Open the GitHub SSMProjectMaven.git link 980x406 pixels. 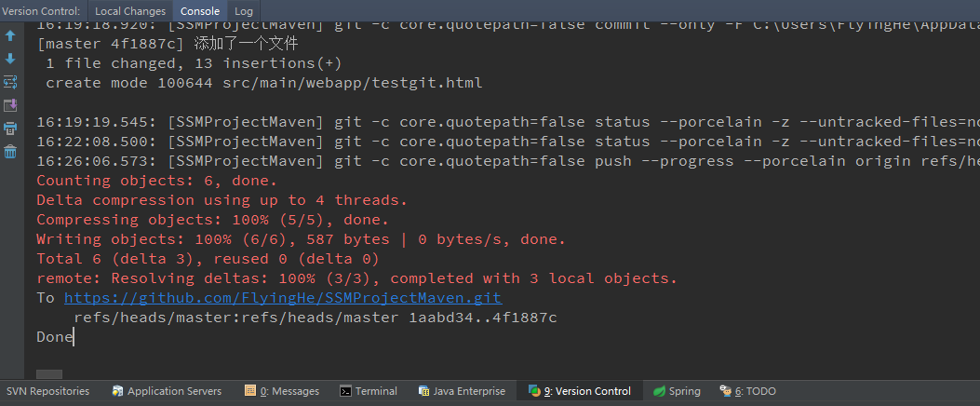coord(283,298)
